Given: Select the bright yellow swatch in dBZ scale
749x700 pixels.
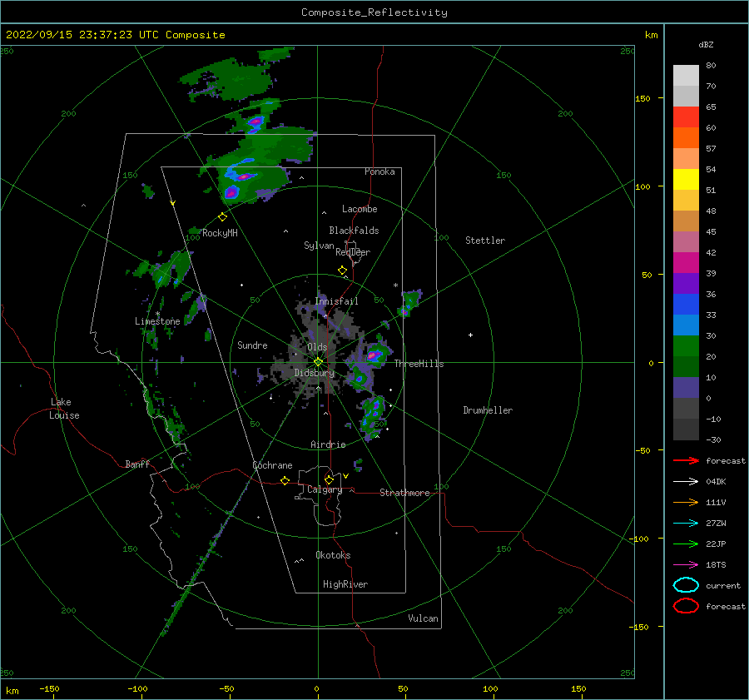Looking at the screenshot, I should tap(686, 179).
